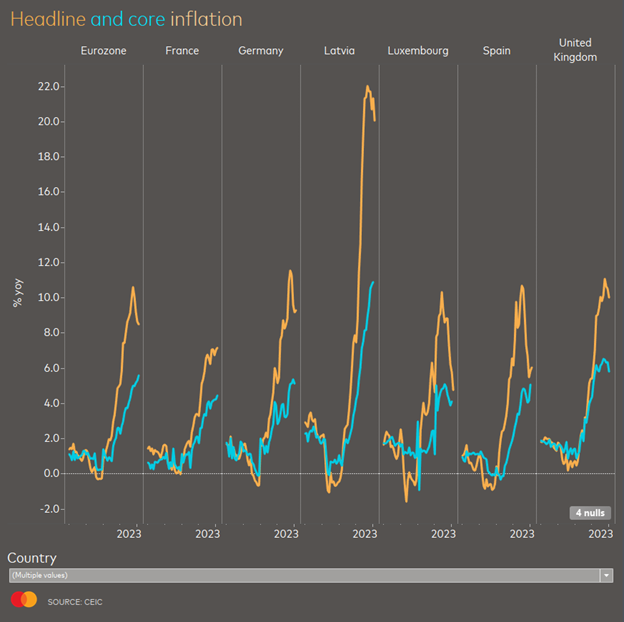Viewport: 624px width, 622px height.
Task: Click France core inflation line end
Action: click(217, 395)
